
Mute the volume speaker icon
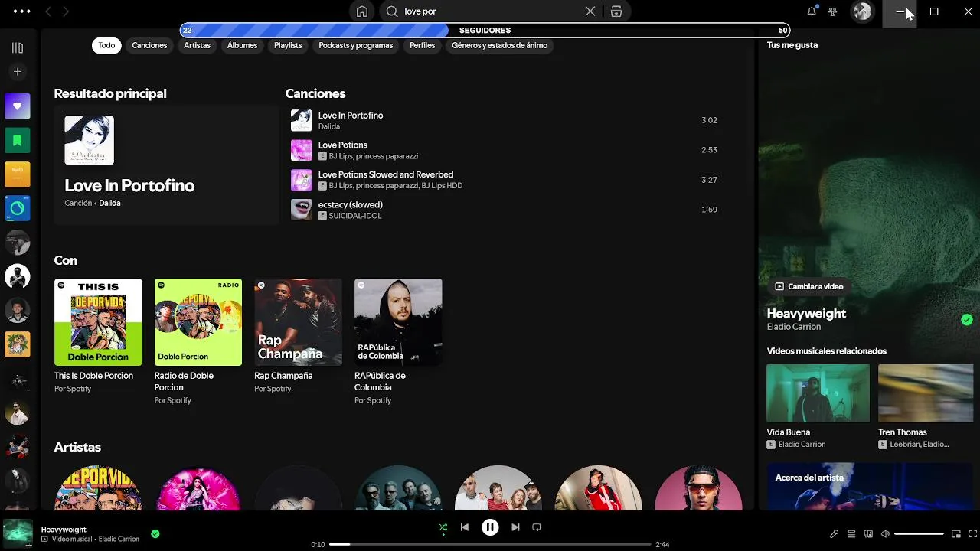[885, 534]
